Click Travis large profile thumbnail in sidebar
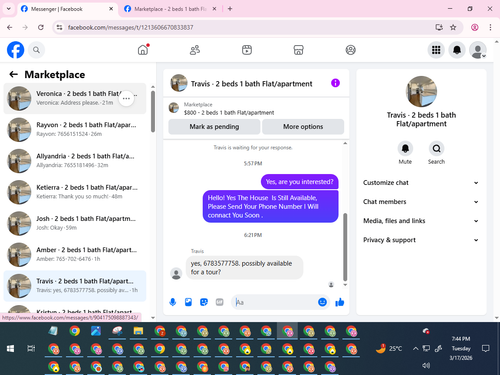Image resolution: width=500 pixels, height=375 pixels. click(x=421, y=91)
